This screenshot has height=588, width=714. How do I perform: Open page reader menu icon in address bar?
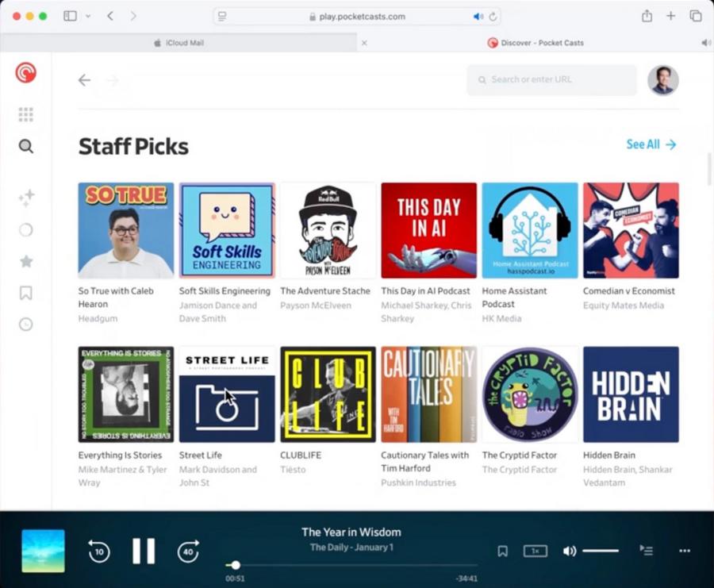222,17
